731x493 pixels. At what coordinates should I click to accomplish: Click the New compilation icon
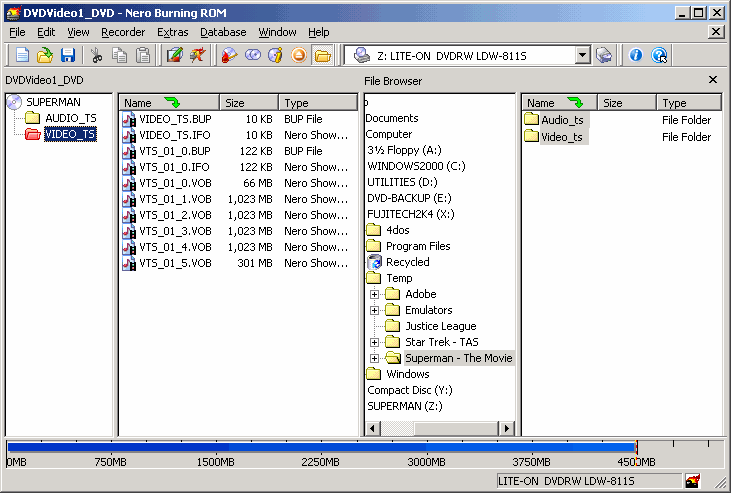click(x=22, y=55)
